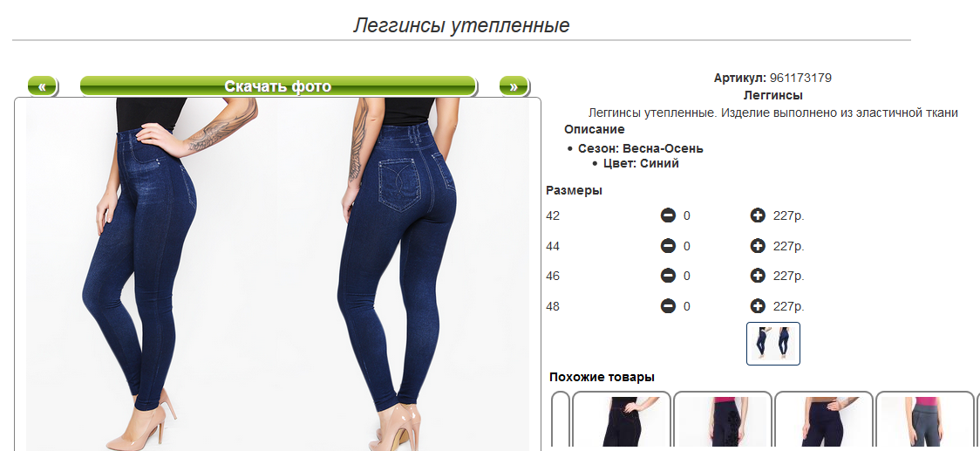Click the main leggings product photo
The image size is (980, 451).
(x=277, y=274)
